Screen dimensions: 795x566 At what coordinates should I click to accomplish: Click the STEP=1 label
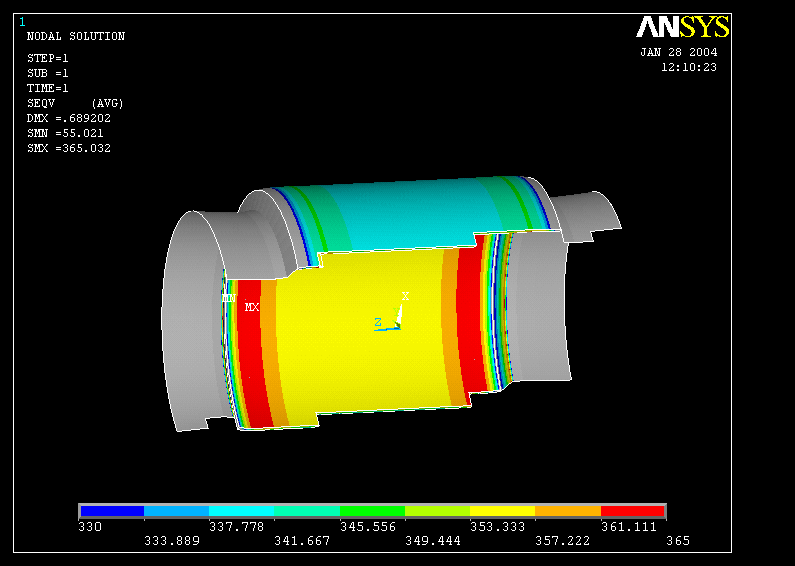48,58
